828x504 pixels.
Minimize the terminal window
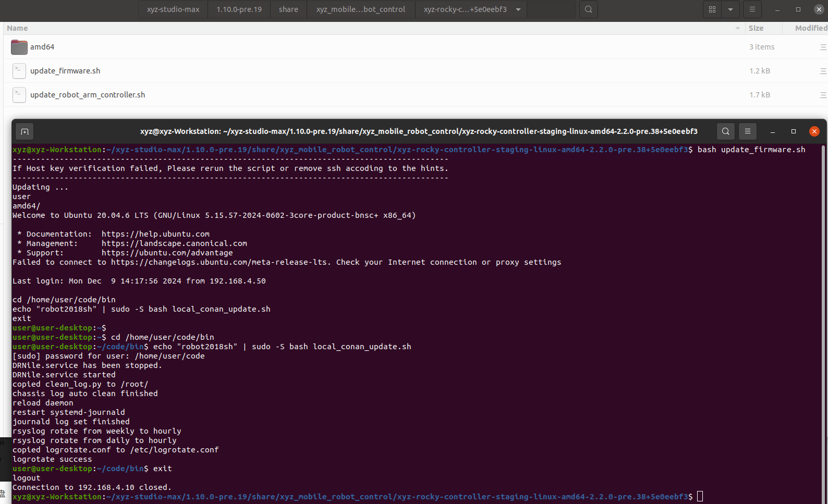(773, 131)
